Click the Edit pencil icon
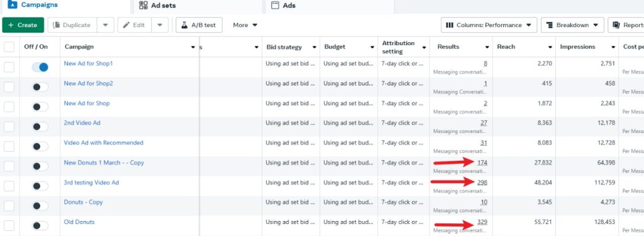Image resolution: width=644 pixels, height=236 pixels. (126, 25)
